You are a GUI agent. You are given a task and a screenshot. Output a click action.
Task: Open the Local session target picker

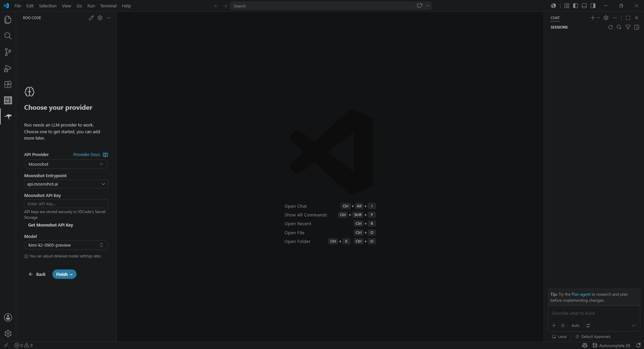click(x=559, y=337)
